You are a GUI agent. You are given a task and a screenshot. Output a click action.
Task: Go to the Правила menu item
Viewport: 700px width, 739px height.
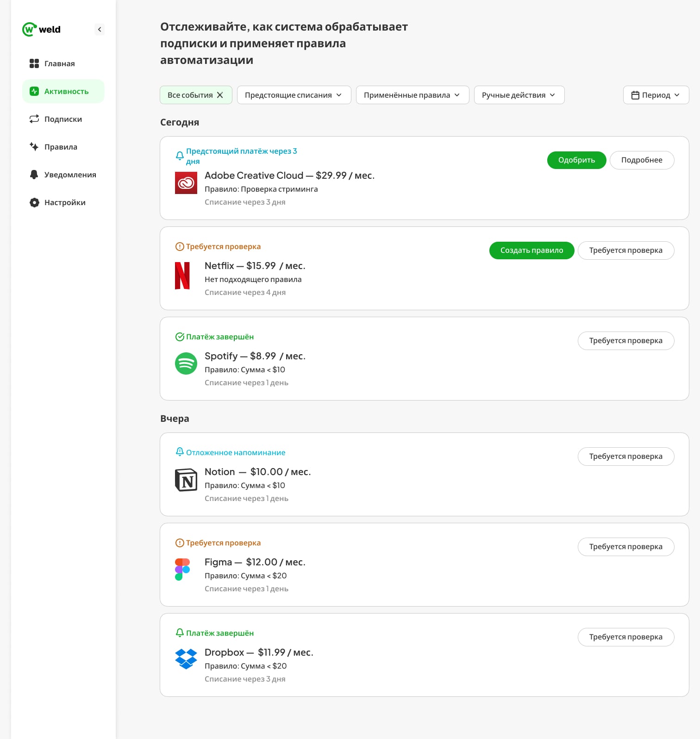[x=63, y=147]
